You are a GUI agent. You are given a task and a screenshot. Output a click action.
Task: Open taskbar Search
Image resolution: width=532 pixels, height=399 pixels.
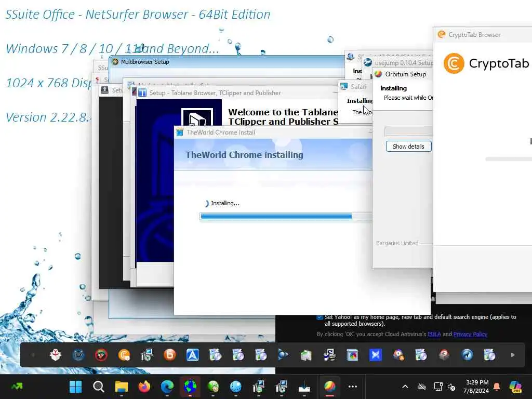click(98, 387)
